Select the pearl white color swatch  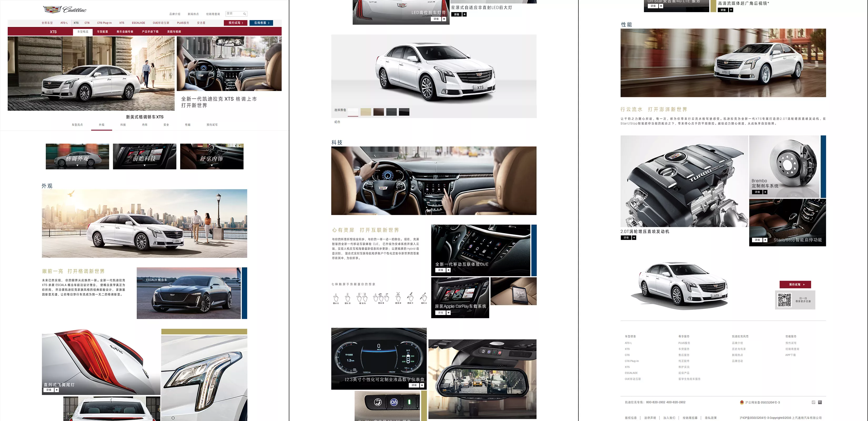click(x=353, y=112)
